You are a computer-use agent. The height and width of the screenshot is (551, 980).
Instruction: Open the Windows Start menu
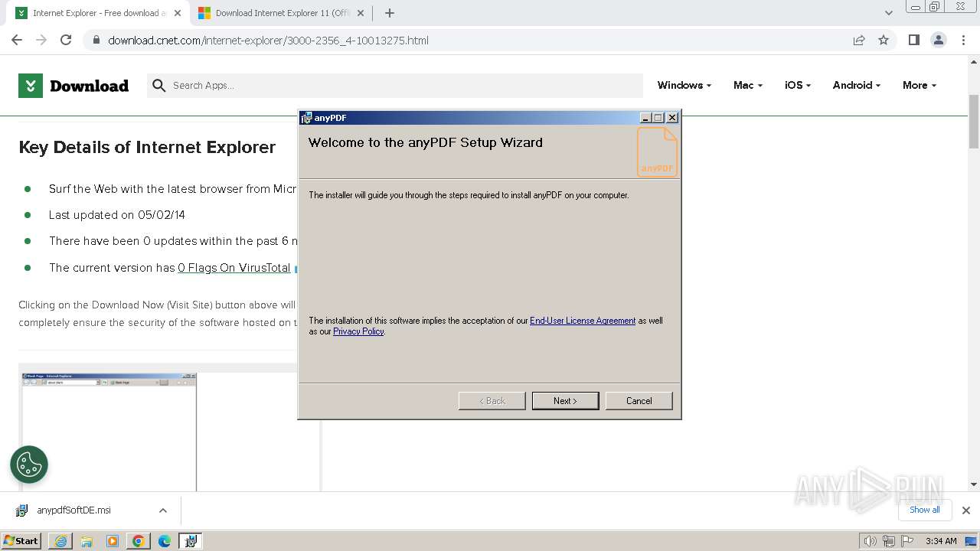pos(21,541)
